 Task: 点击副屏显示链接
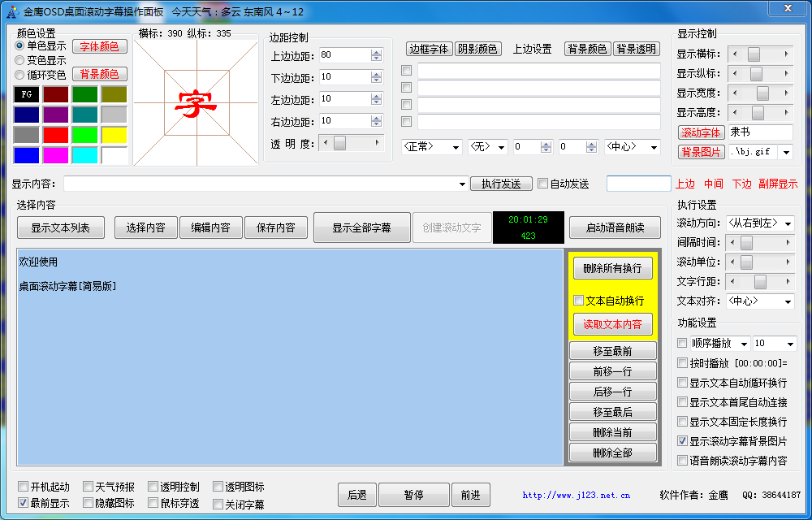tap(777, 183)
